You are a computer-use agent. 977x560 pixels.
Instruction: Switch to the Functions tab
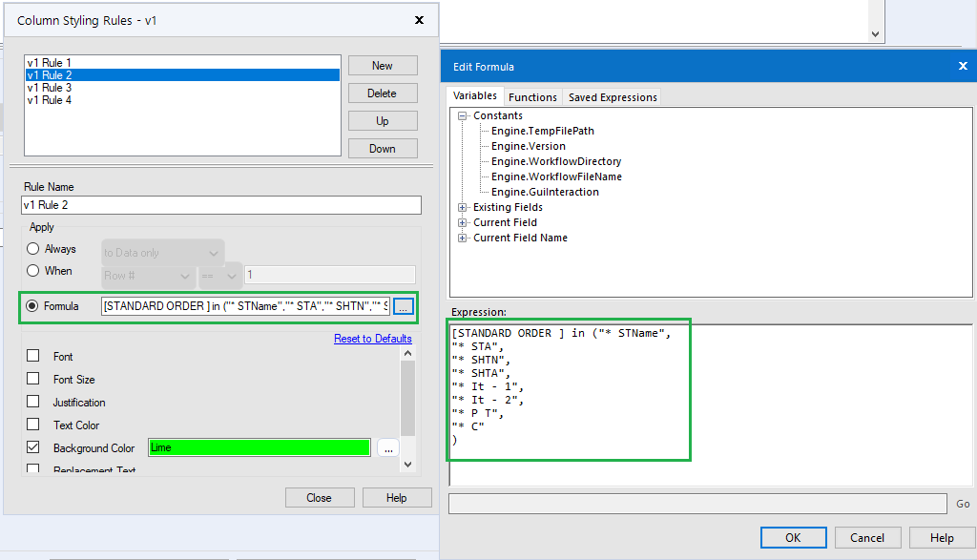click(532, 96)
